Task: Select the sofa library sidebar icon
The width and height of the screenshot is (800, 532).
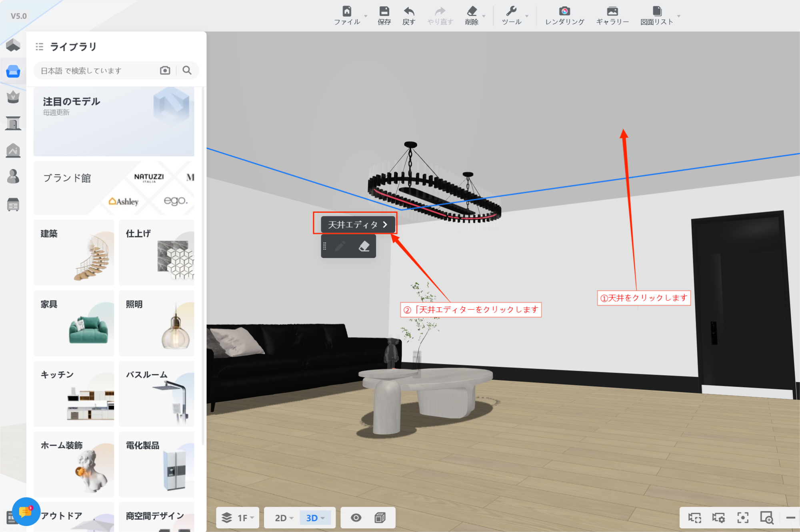Action: click(13, 72)
